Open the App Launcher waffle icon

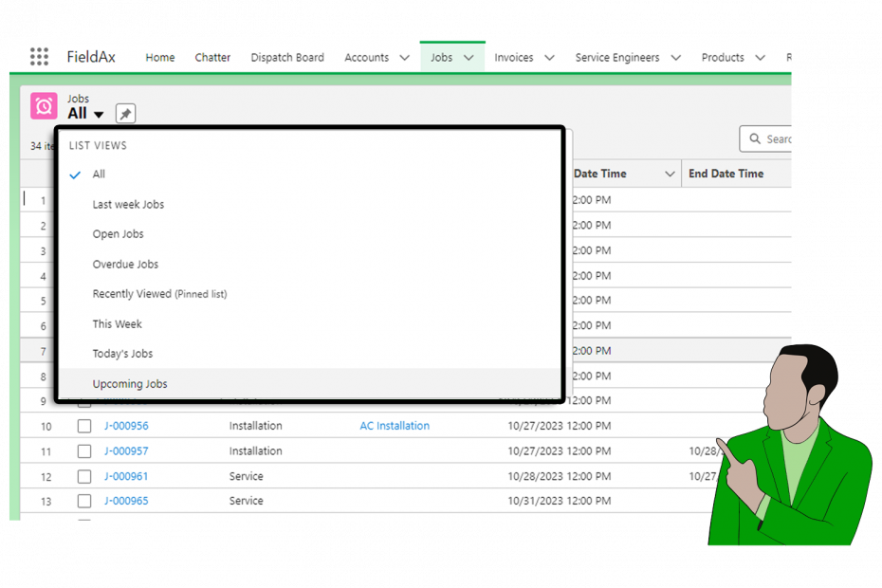pyautogui.click(x=39, y=56)
